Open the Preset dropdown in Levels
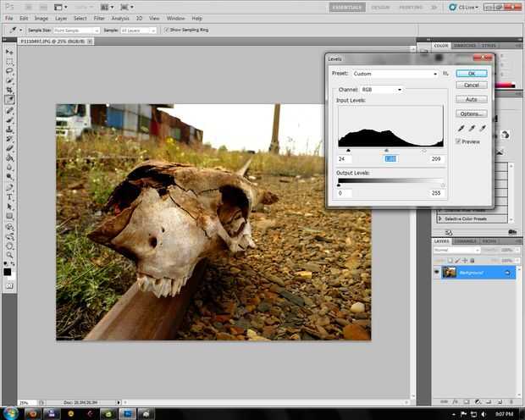This screenshot has width=525, height=420. coord(395,74)
